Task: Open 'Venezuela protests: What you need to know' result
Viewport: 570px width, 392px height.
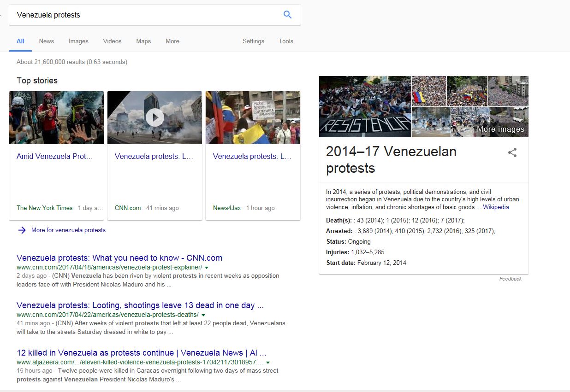Action: click(119, 258)
